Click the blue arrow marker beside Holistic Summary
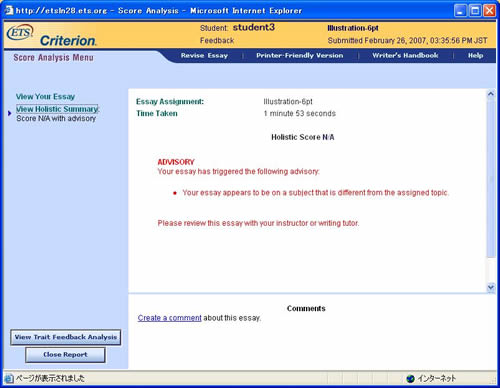This screenshot has height=388, width=500. (10, 114)
